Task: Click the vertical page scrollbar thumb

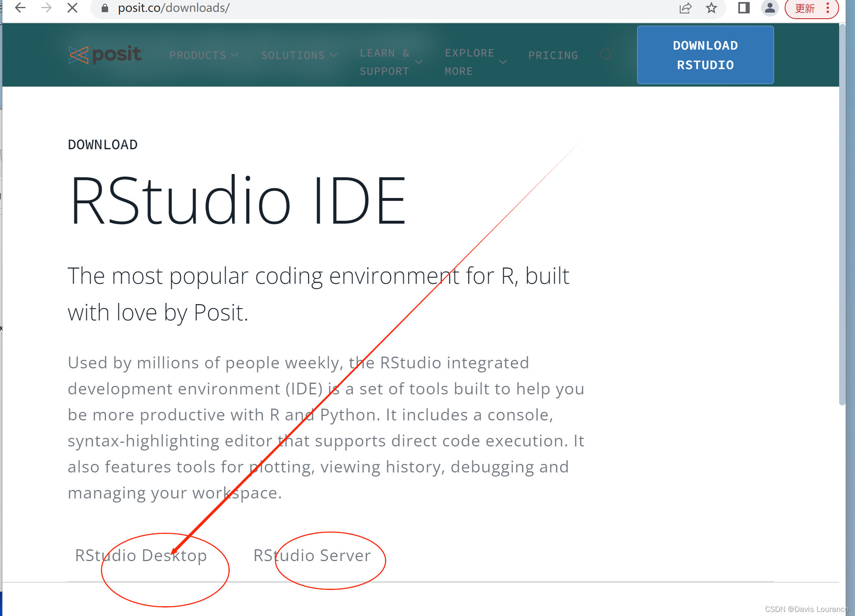Action: pyautogui.click(x=842, y=215)
